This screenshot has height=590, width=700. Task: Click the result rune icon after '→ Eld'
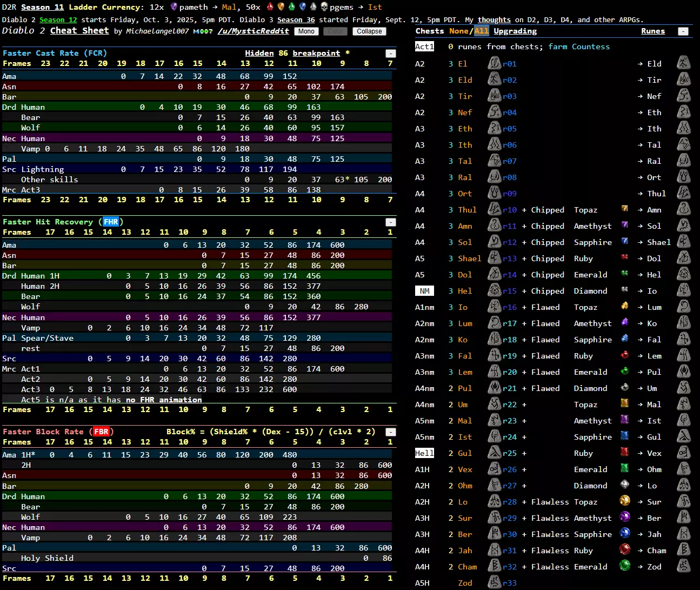[x=684, y=63]
